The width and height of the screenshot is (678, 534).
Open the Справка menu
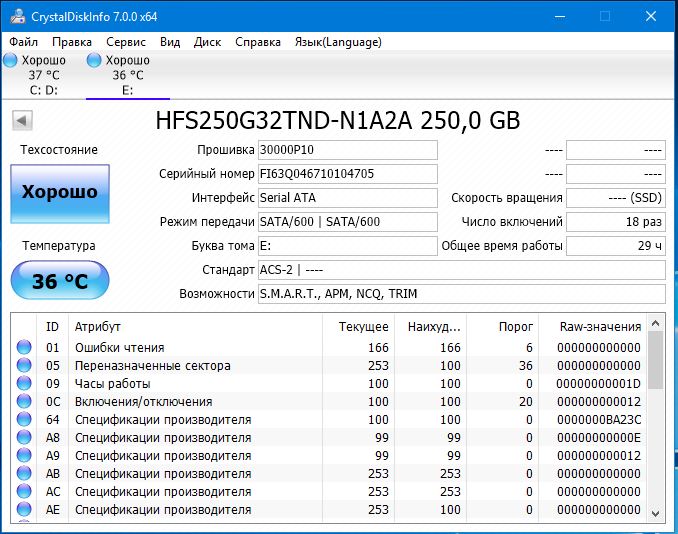[x=258, y=42]
